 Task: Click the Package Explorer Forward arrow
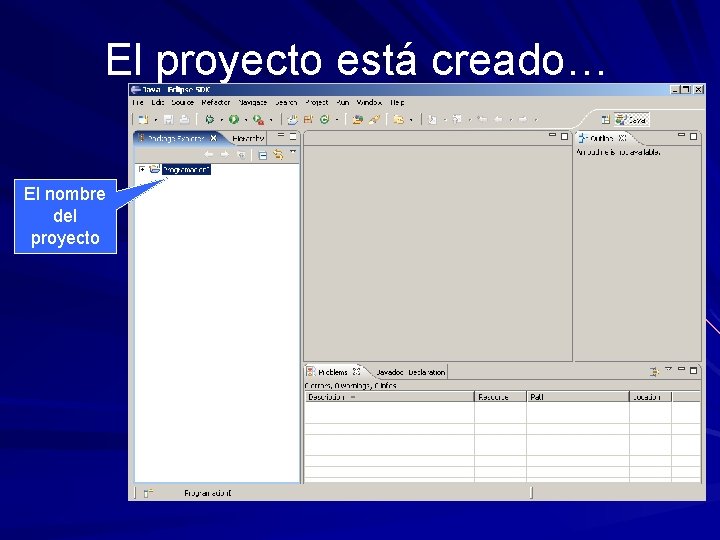point(225,155)
